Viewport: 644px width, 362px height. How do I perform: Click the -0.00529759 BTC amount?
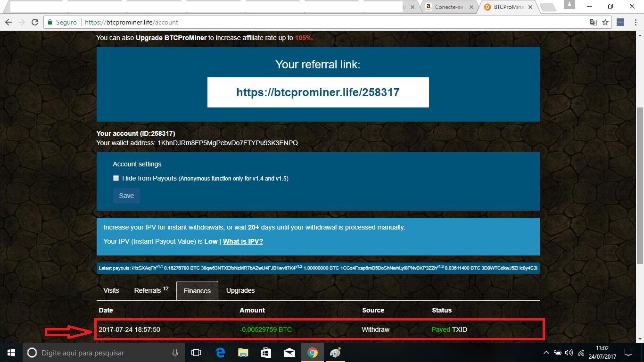(x=266, y=329)
